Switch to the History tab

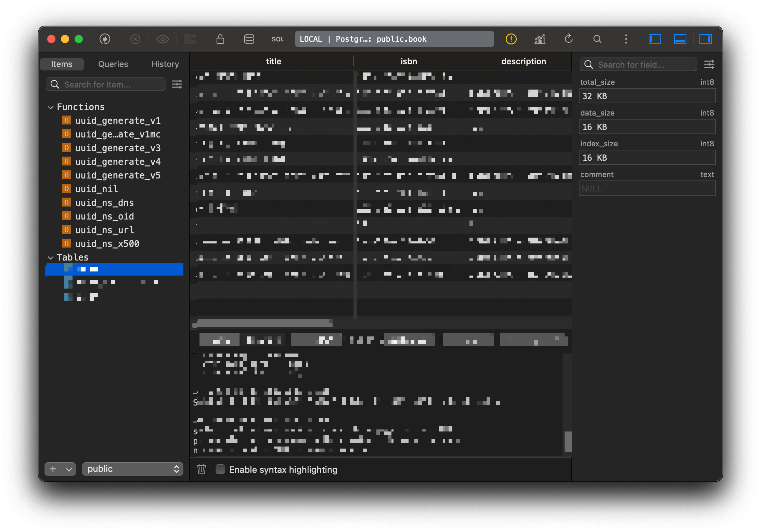[x=165, y=64]
